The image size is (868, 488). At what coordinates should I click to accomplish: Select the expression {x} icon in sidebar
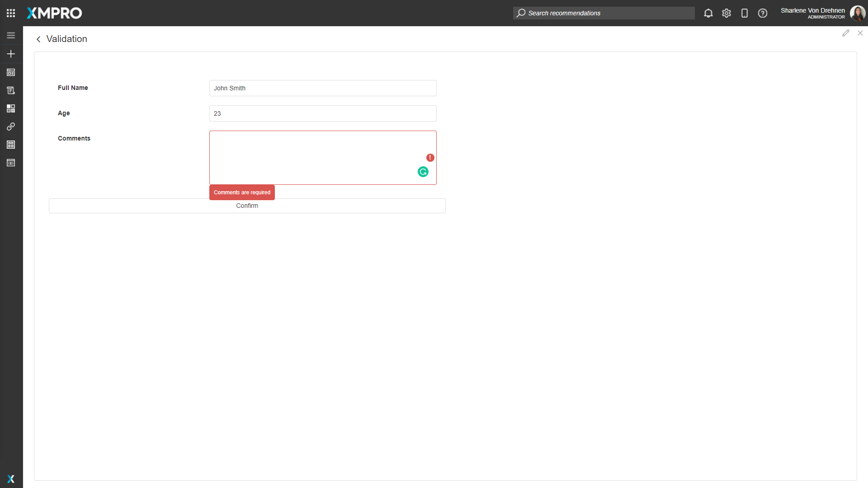tap(11, 163)
